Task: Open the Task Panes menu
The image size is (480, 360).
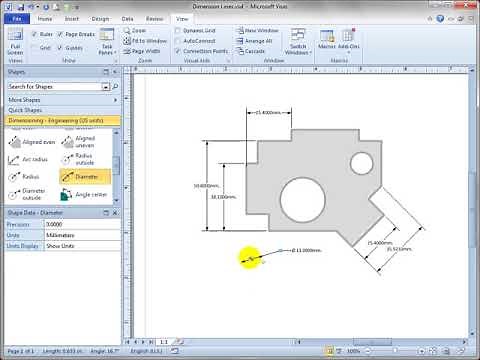Action: (x=107, y=42)
